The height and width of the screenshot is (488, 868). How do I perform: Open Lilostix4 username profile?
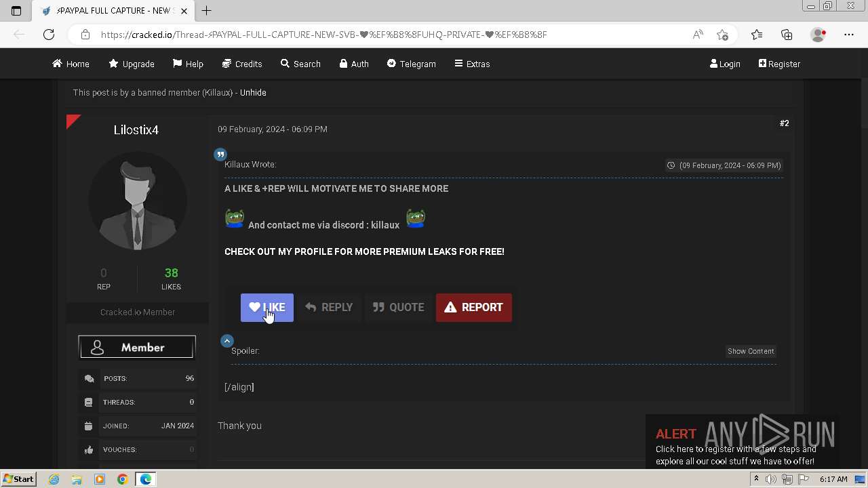[x=136, y=129]
